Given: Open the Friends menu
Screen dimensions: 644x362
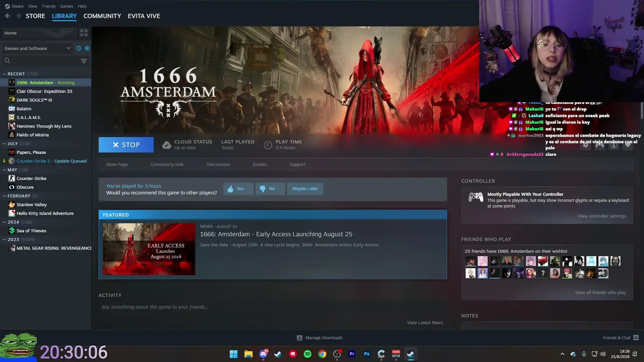Looking at the screenshot, I should click(49, 6).
